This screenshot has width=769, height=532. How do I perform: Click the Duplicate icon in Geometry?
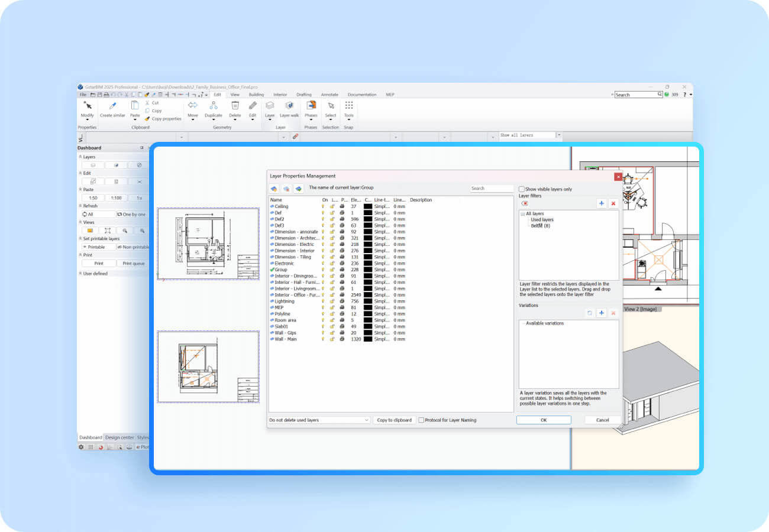tap(213, 106)
